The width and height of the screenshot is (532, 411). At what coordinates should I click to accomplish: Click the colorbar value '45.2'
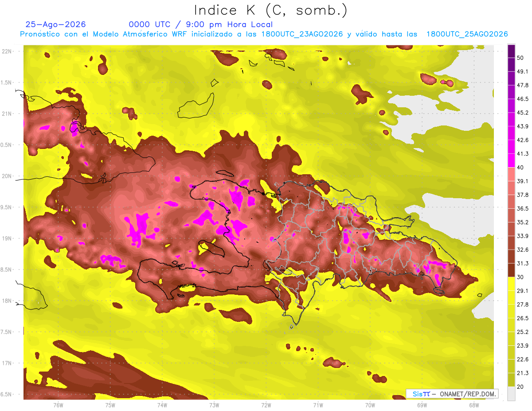pos(523,113)
